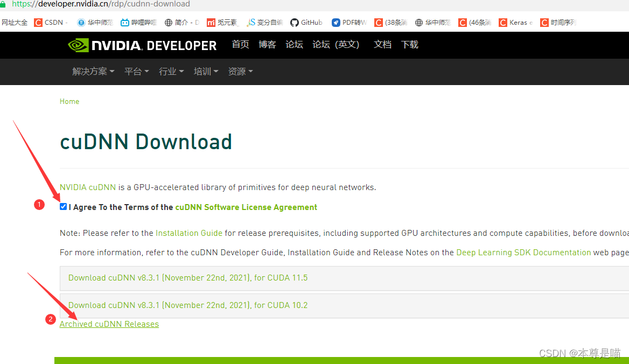Click the NVIDIA Developer logo
This screenshot has width=629, height=364.
pos(142,45)
